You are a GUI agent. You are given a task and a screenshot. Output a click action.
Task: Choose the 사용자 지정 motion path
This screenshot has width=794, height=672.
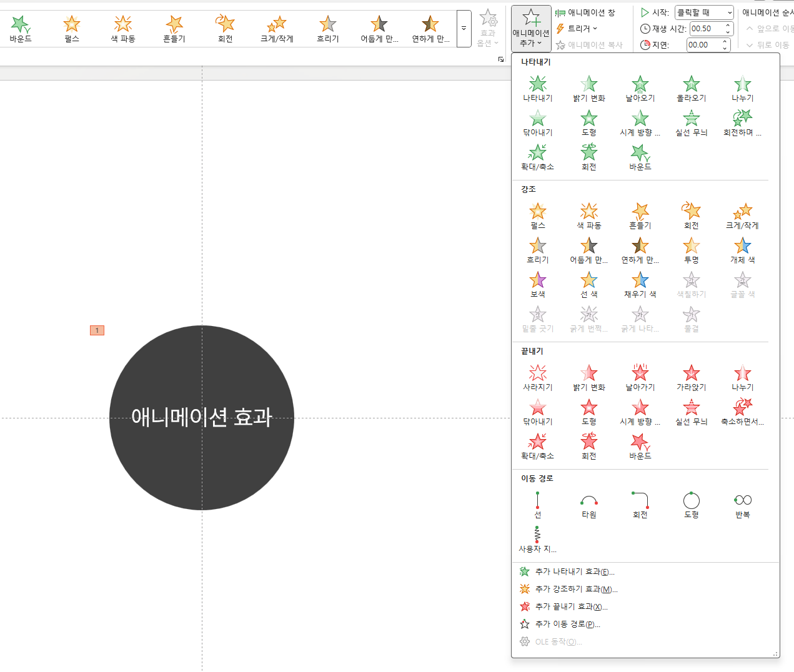tap(538, 540)
